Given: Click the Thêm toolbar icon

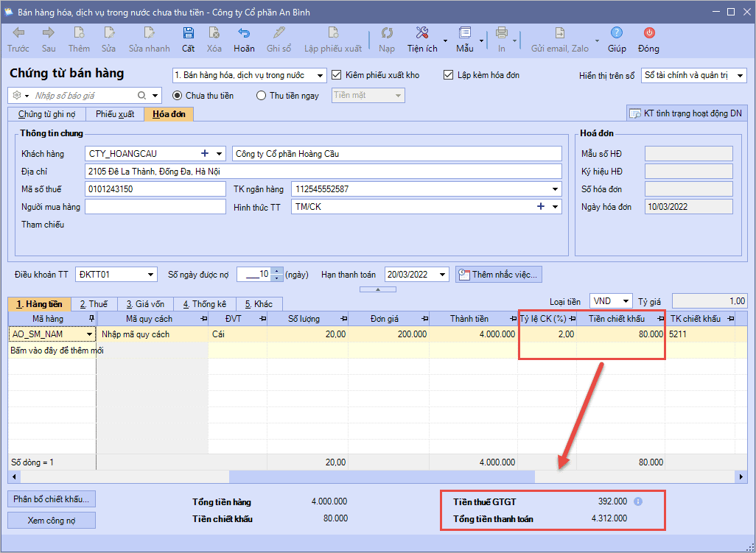Looking at the screenshot, I should pyautogui.click(x=79, y=32).
